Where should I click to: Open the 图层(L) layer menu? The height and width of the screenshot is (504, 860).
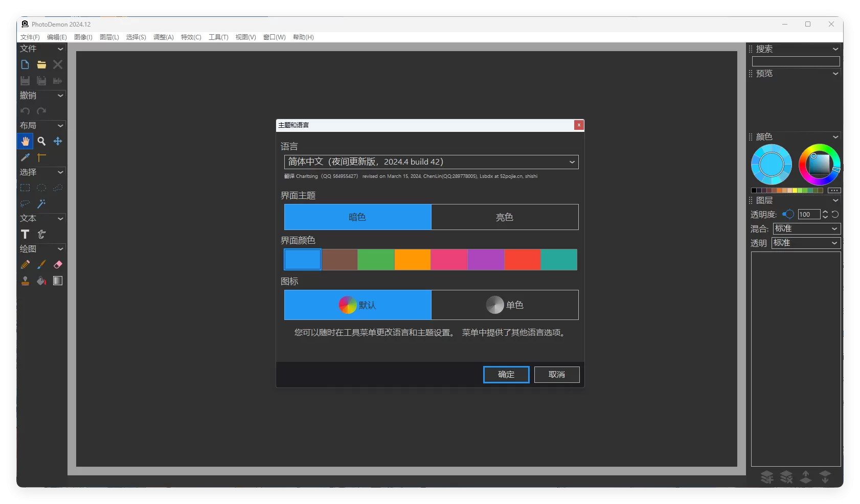[x=109, y=37]
